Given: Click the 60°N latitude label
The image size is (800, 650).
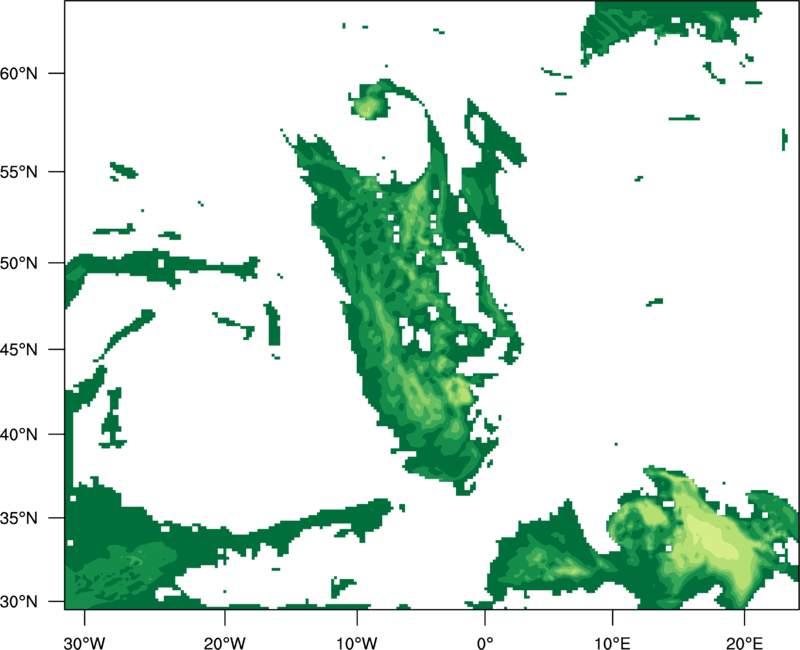Looking at the screenshot, I should click(x=19, y=73).
